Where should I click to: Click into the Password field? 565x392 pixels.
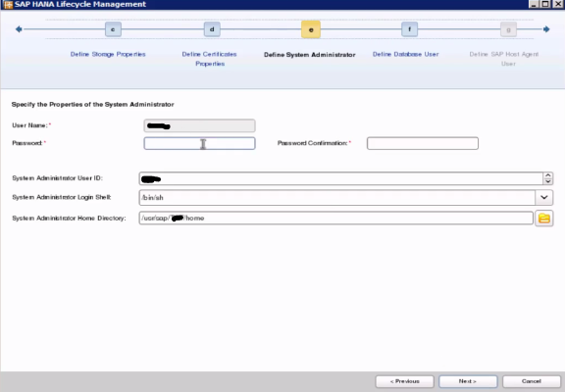pos(200,143)
